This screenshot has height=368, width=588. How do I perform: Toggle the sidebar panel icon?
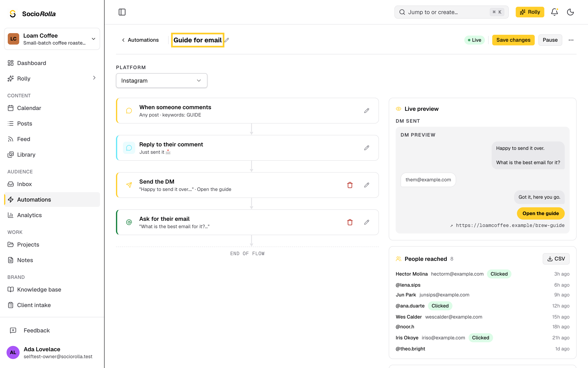tap(122, 12)
